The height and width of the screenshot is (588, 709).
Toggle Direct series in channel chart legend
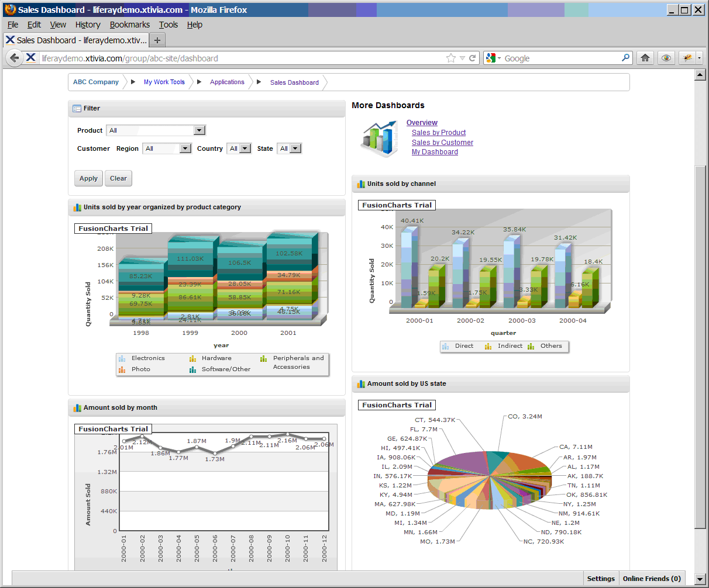459,346
